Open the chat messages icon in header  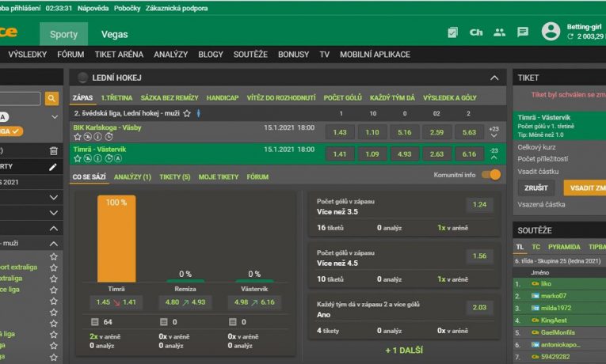522,32
